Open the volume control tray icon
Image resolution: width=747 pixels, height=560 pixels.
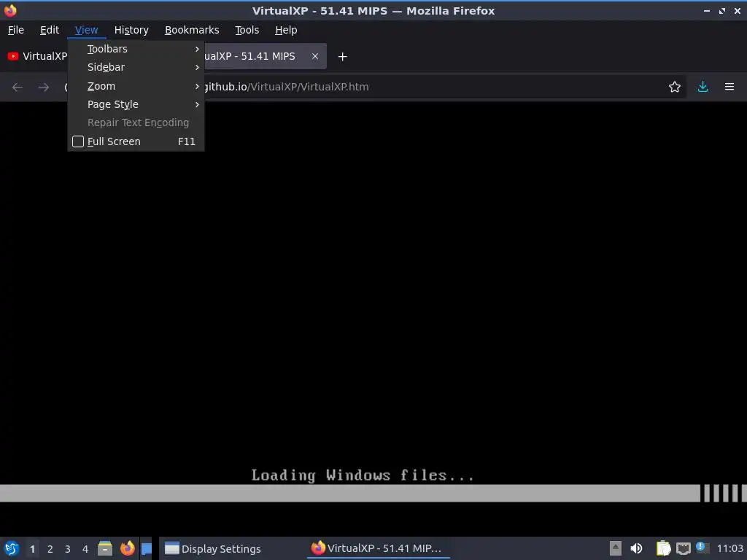click(636, 548)
